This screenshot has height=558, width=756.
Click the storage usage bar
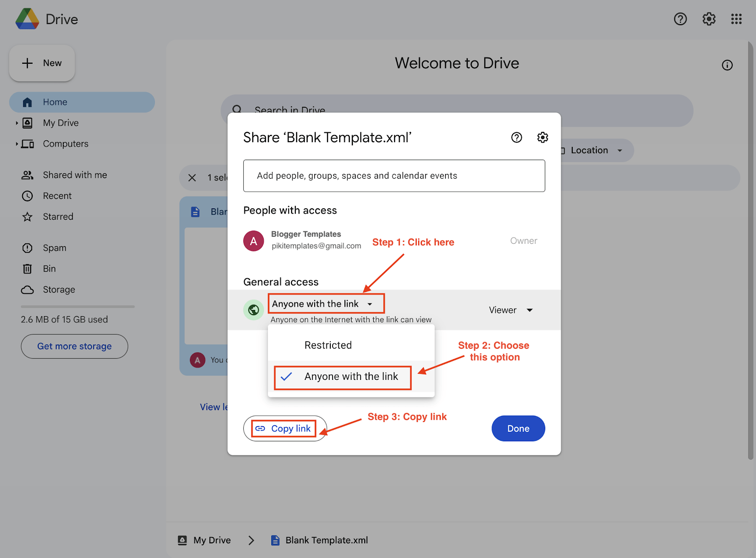pyautogui.click(x=77, y=307)
